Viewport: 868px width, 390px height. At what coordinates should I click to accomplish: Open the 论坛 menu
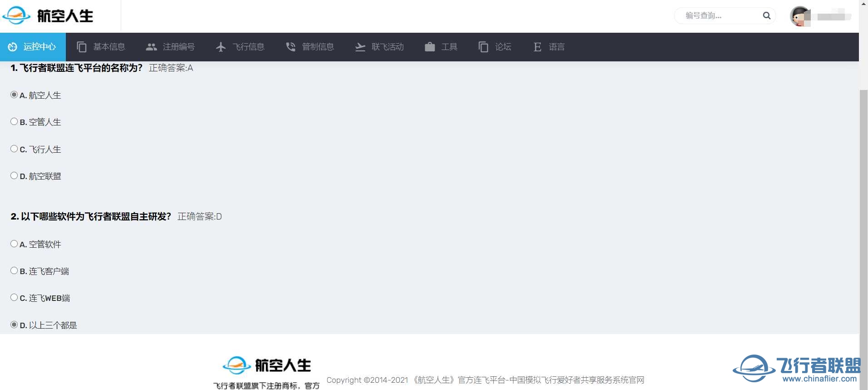tap(495, 47)
